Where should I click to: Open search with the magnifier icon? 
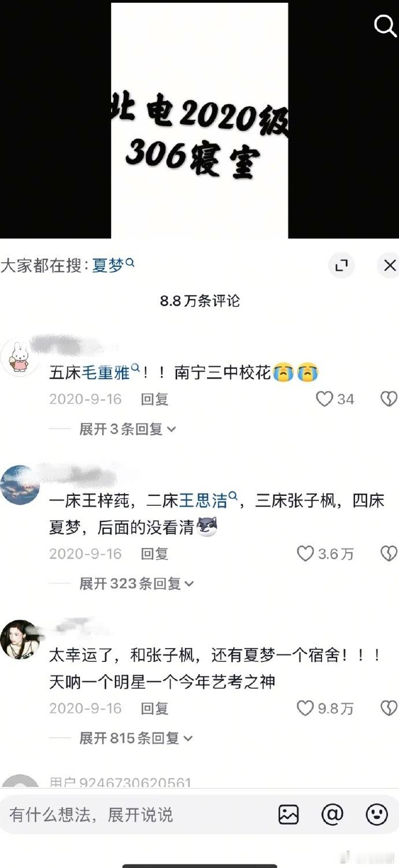pos(385,25)
